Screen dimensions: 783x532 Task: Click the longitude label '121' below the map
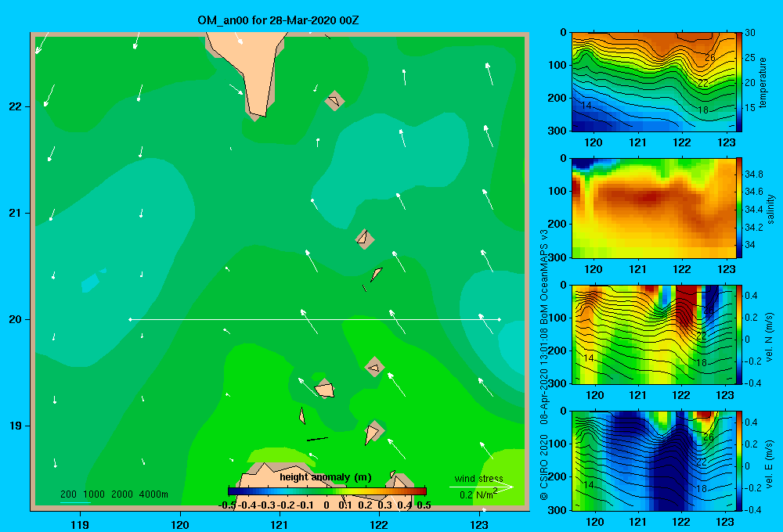[280, 524]
